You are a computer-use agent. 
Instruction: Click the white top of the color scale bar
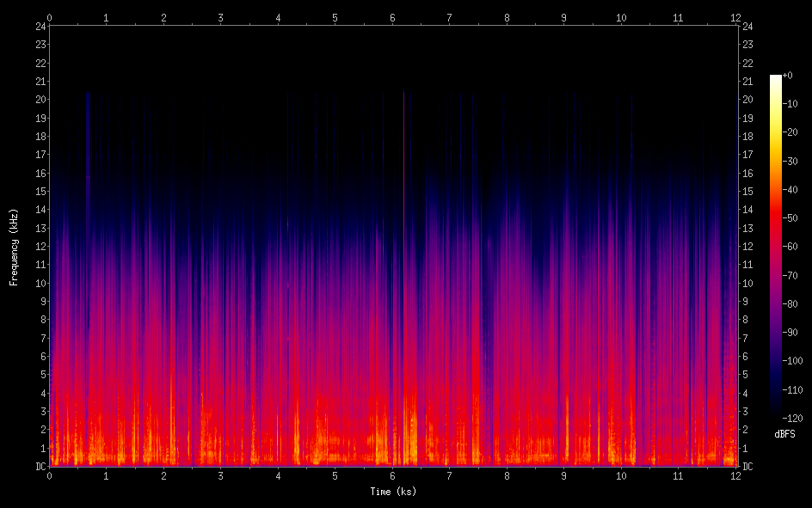pyautogui.click(x=776, y=78)
